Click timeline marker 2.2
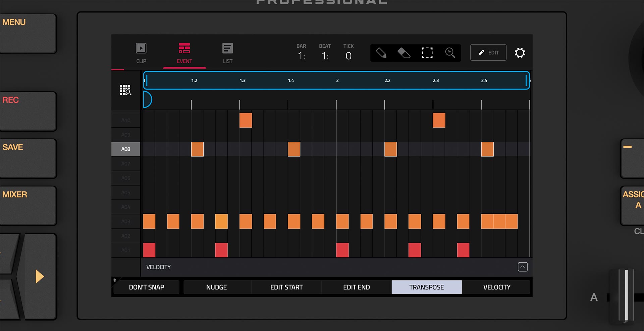Viewport: 644px width, 331px height. 387,80
